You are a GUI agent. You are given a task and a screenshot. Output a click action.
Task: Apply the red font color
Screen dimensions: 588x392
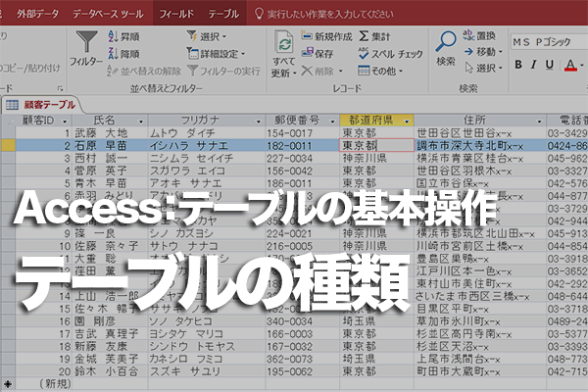[570, 66]
